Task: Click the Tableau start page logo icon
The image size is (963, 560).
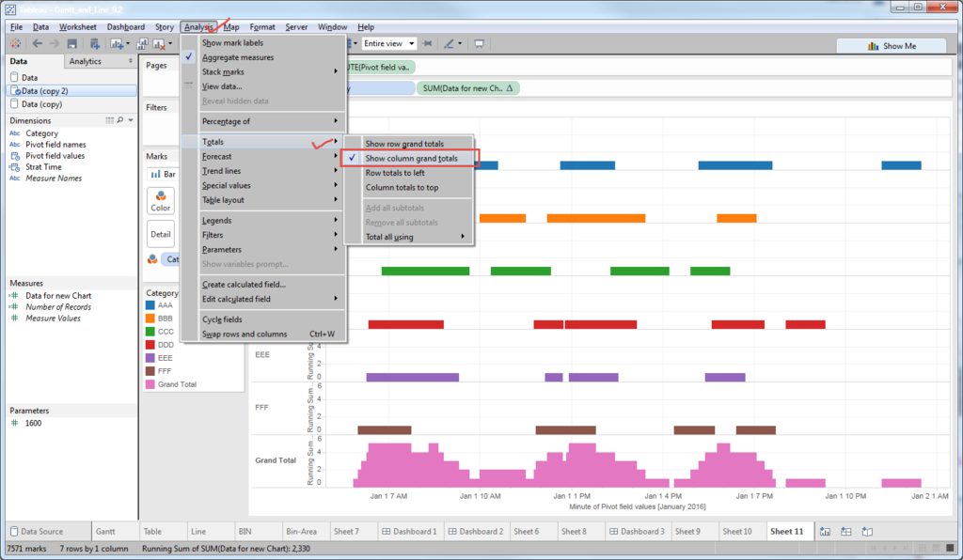Action: 15,43
